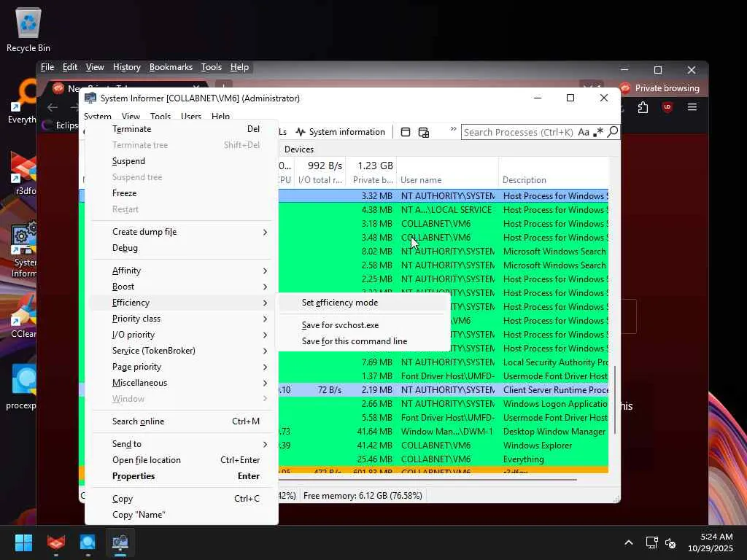Click the find window and thread icon

424,132
